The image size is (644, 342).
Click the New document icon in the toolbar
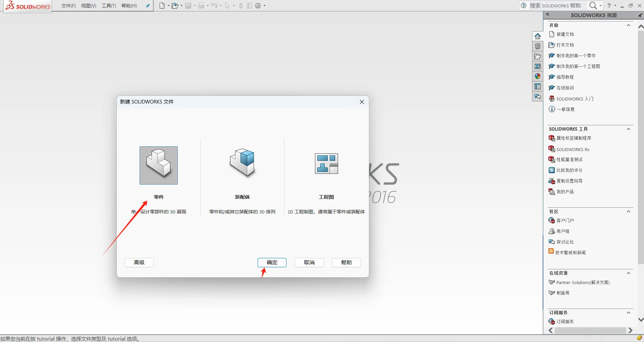click(x=162, y=6)
